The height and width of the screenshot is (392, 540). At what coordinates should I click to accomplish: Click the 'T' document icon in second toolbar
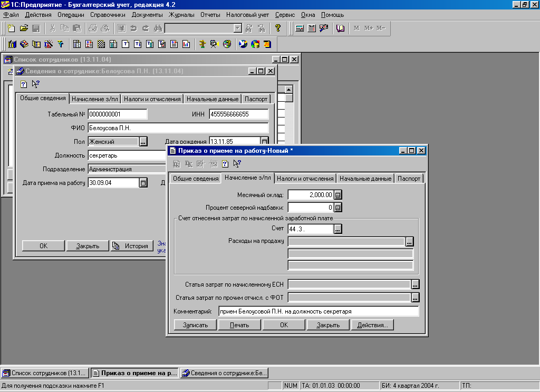coord(126,44)
